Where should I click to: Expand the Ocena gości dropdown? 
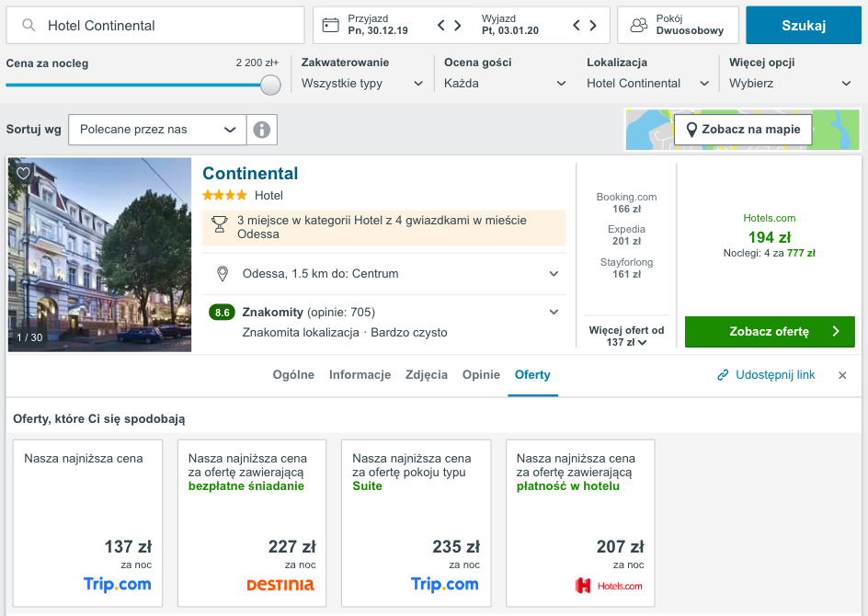click(x=505, y=83)
